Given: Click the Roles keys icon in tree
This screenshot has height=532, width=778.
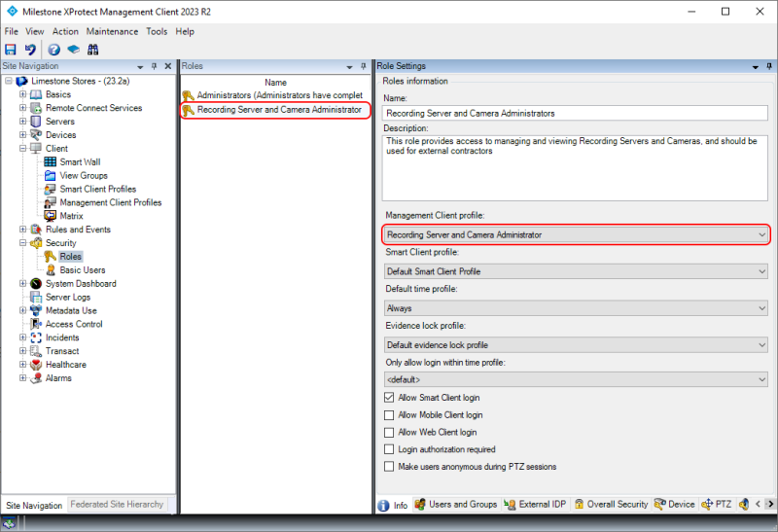Looking at the screenshot, I should (x=51, y=257).
